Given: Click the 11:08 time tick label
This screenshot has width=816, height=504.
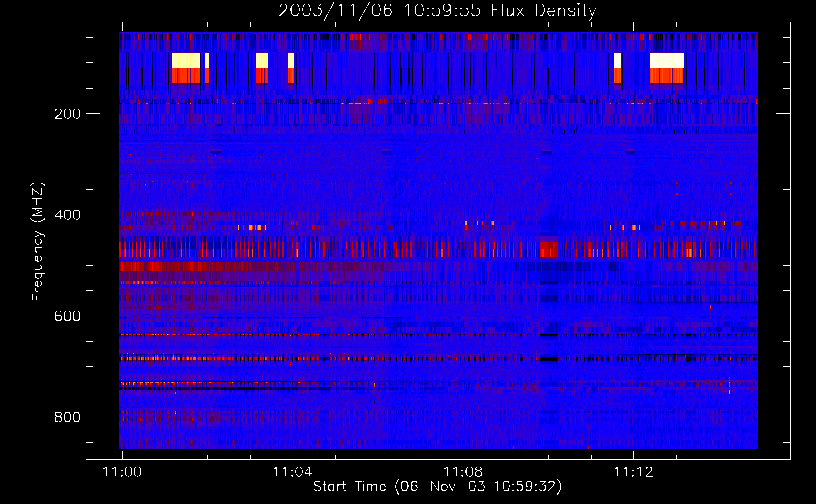Looking at the screenshot, I should (x=463, y=472).
